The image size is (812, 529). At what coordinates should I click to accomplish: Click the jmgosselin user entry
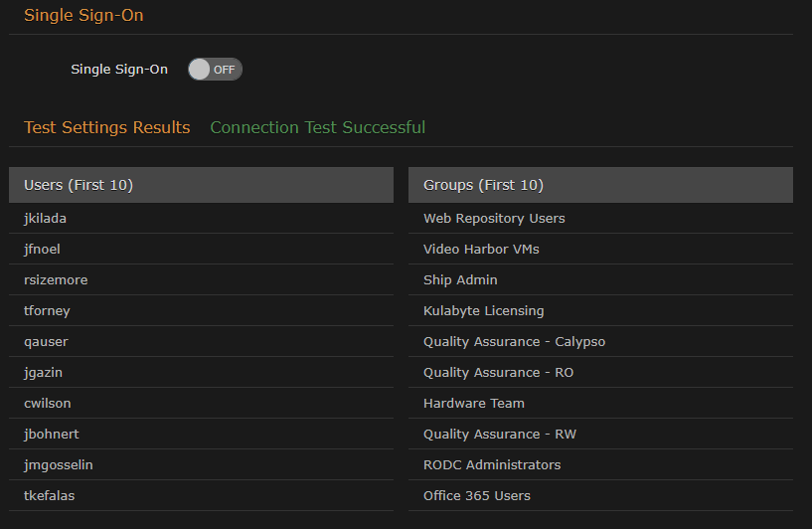(59, 464)
